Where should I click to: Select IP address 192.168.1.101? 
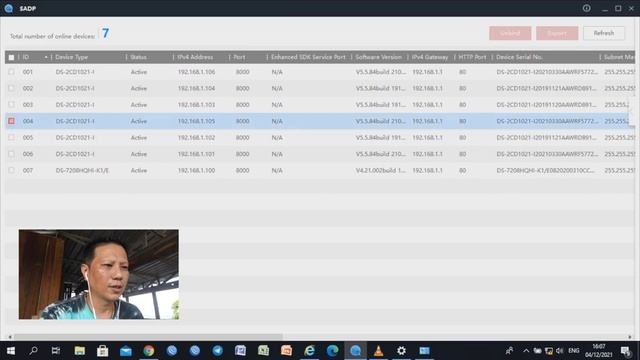[196, 154]
